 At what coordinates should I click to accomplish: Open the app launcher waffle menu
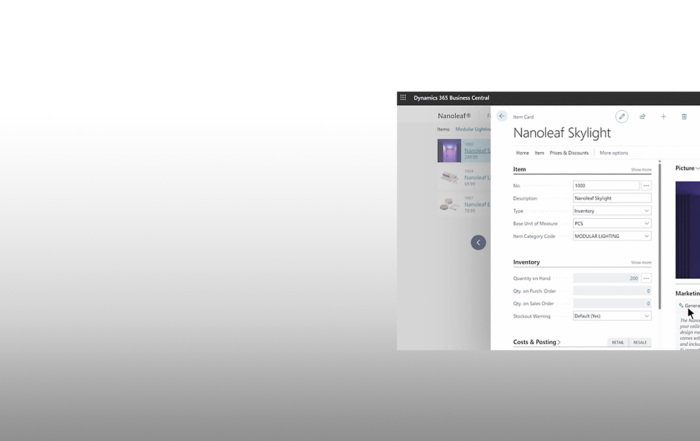tap(403, 97)
